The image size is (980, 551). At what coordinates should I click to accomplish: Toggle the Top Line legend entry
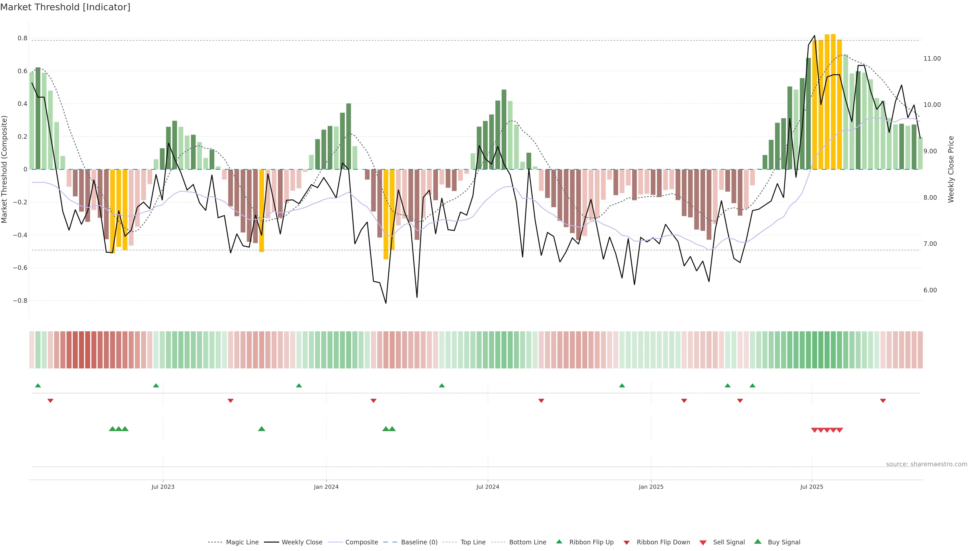[x=473, y=542]
